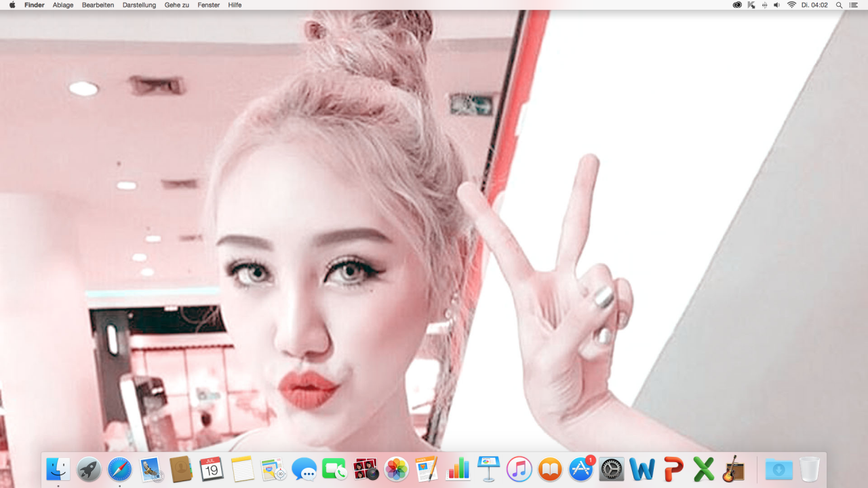This screenshot has height=488, width=868.
Task: Open the Ablage menu
Action: pyautogui.click(x=63, y=5)
